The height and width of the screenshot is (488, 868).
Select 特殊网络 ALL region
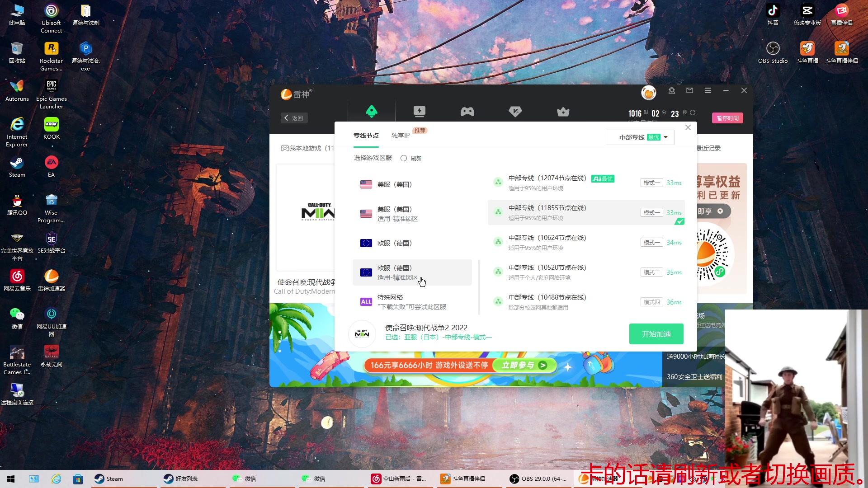412,302
